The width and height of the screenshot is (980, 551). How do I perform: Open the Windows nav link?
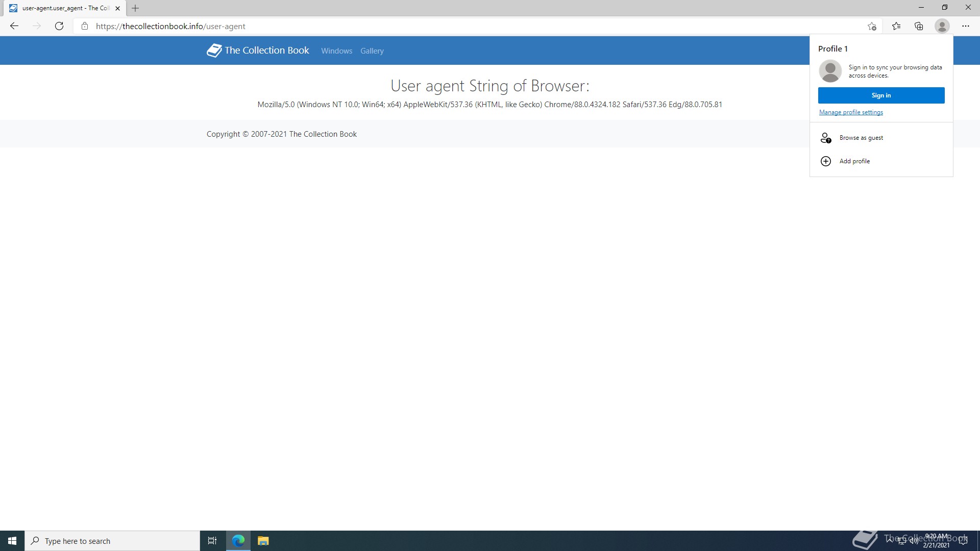(x=336, y=51)
